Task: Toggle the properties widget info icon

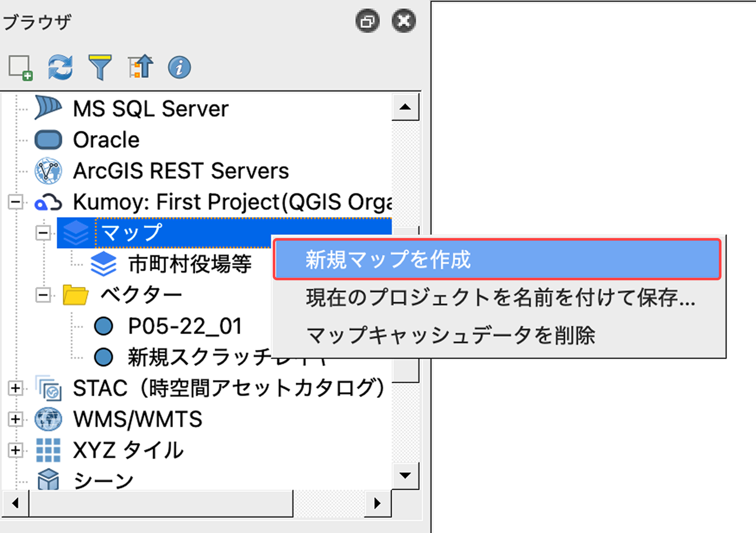Action: coord(179,68)
